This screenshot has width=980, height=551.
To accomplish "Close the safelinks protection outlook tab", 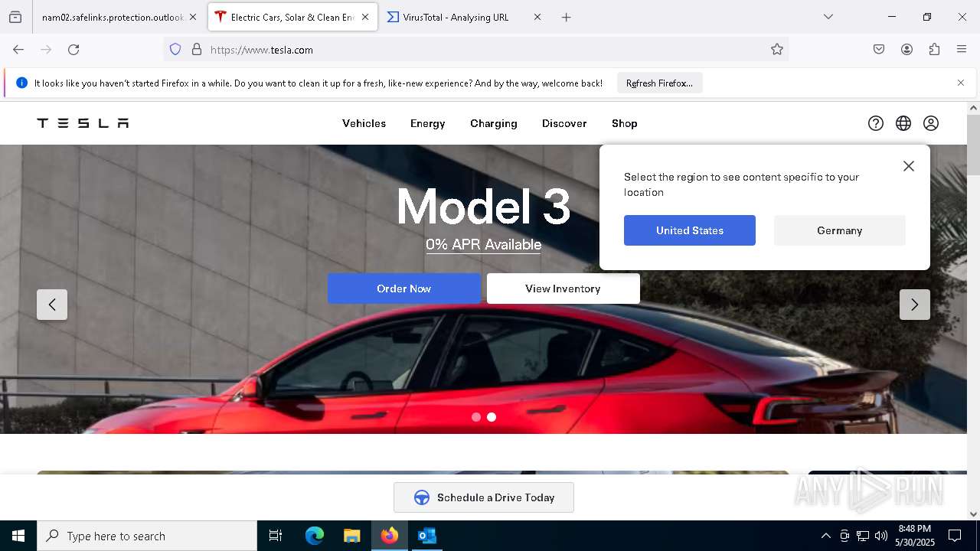I will [x=193, y=17].
